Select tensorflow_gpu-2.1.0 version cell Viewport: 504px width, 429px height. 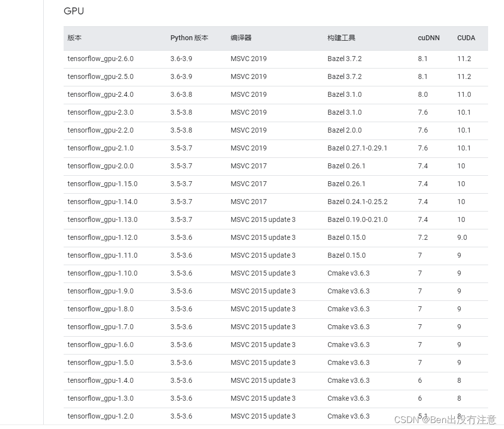point(100,148)
